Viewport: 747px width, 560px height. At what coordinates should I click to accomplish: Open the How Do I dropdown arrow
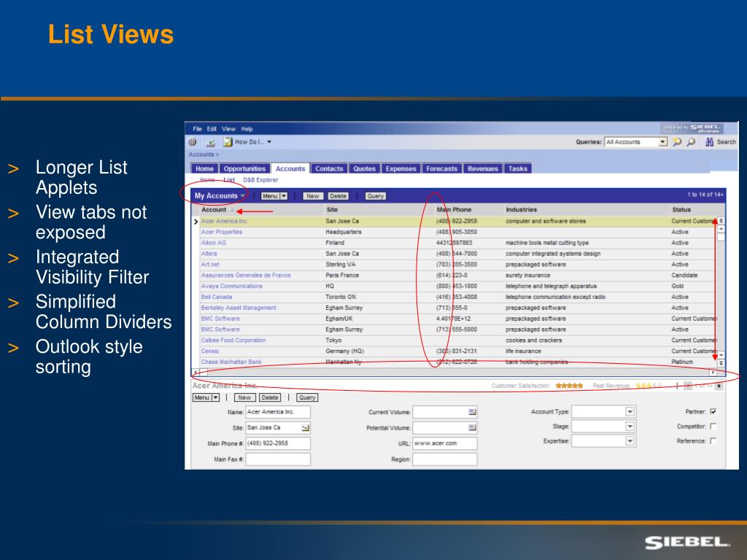tap(269, 142)
